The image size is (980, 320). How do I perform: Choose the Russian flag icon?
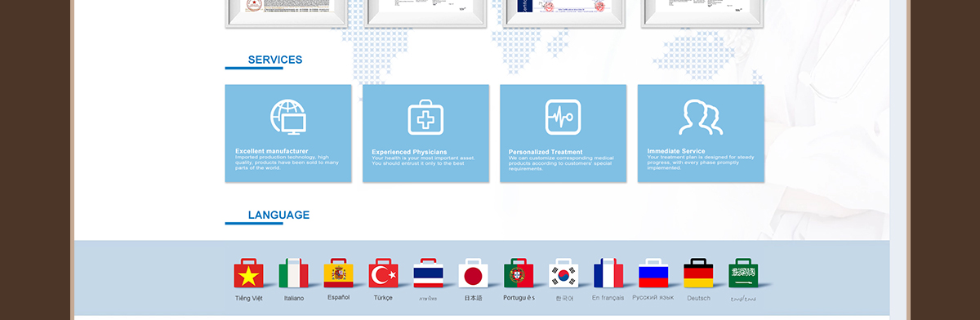[x=653, y=273]
